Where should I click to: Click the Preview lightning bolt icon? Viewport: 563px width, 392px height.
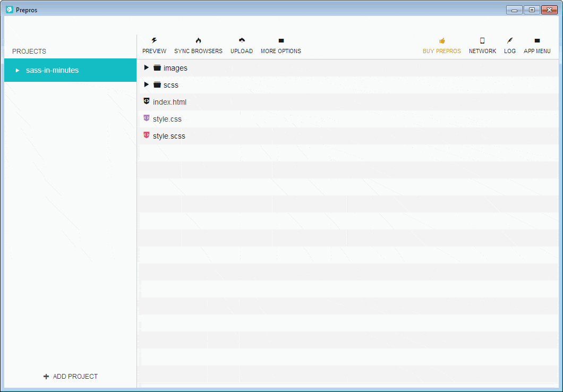pos(155,40)
